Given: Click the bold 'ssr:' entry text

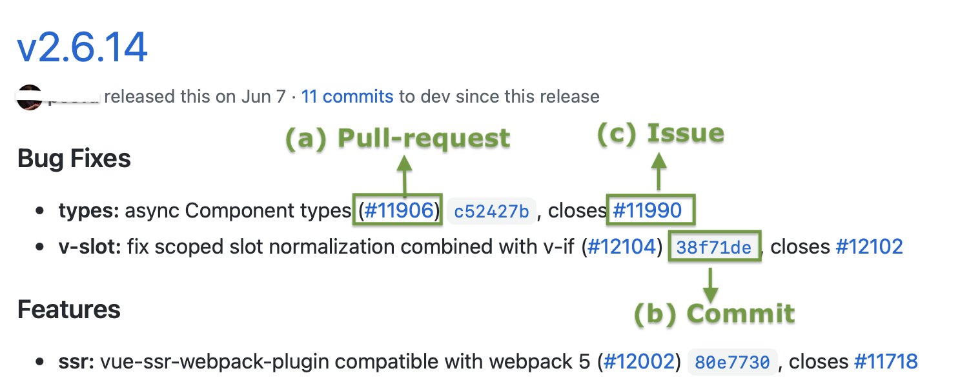Looking at the screenshot, I should point(77,361).
